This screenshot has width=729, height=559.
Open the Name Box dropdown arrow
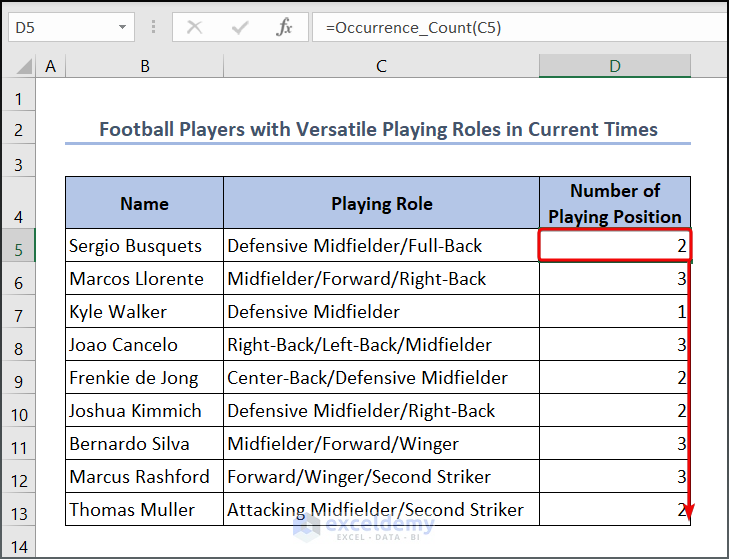pos(122,28)
